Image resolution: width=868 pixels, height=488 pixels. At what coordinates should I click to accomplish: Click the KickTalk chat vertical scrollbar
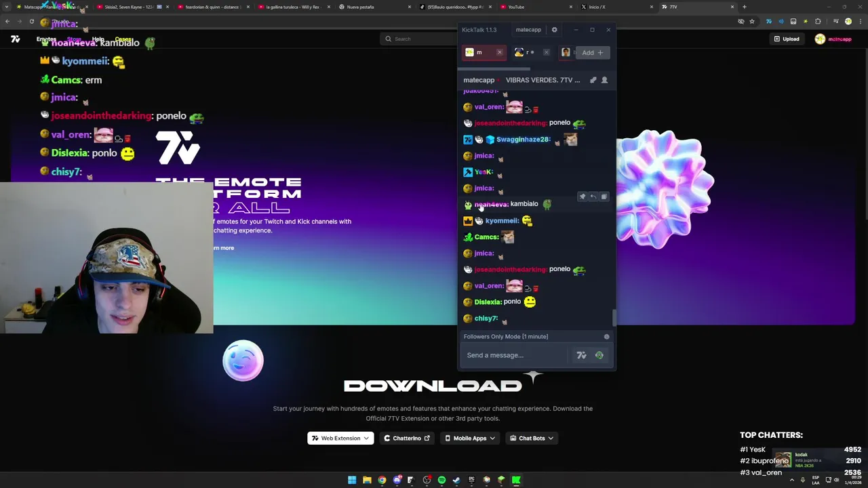pyautogui.click(x=614, y=317)
